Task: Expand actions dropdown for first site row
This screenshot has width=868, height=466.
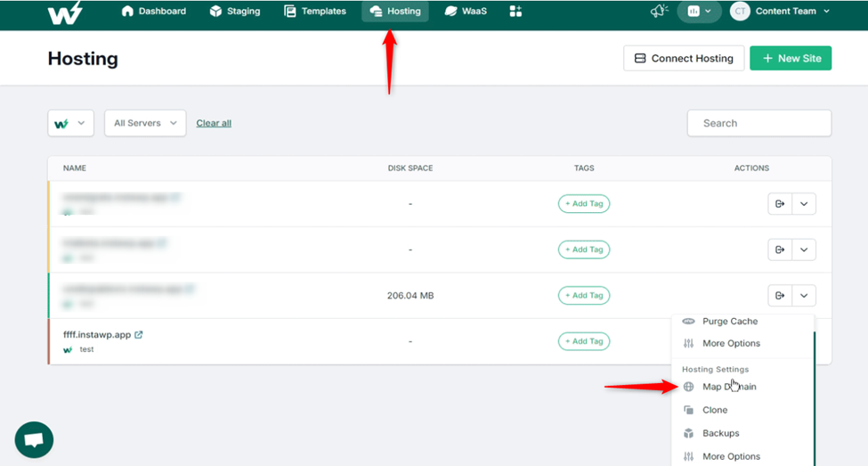Action: click(804, 204)
